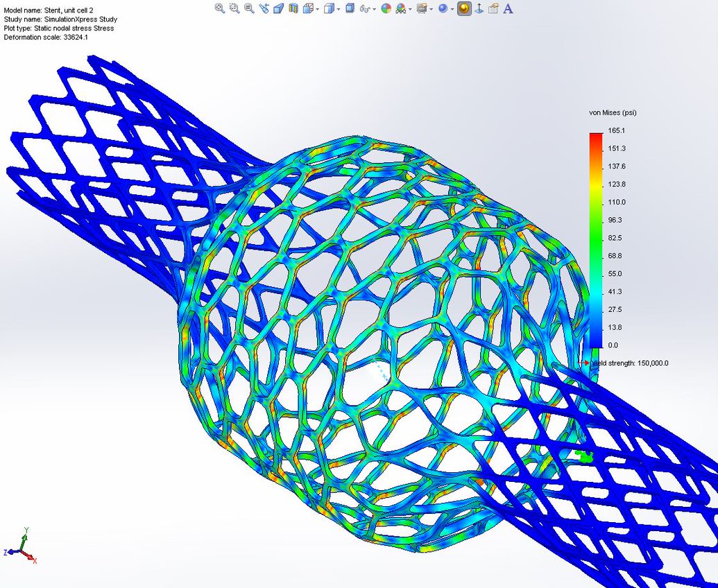Click the 'von Mises (psi)' legend title
718x588 pixels.
click(x=613, y=112)
